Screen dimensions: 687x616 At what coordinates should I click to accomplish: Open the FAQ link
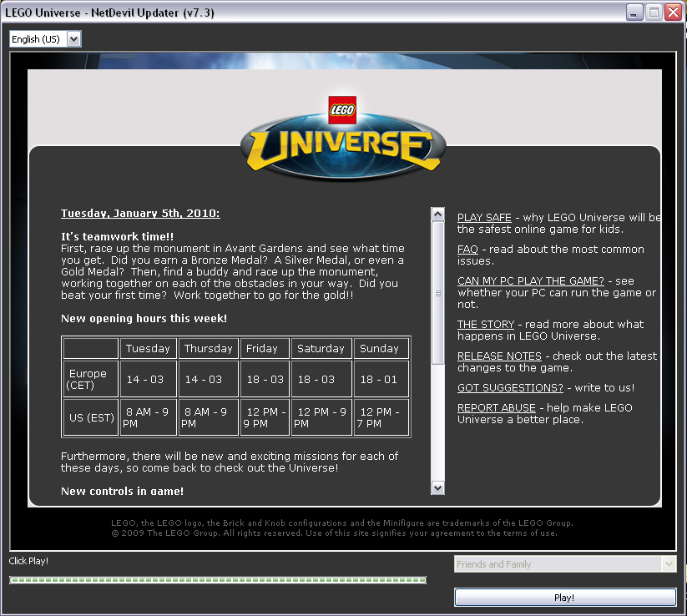click(467, 249)
